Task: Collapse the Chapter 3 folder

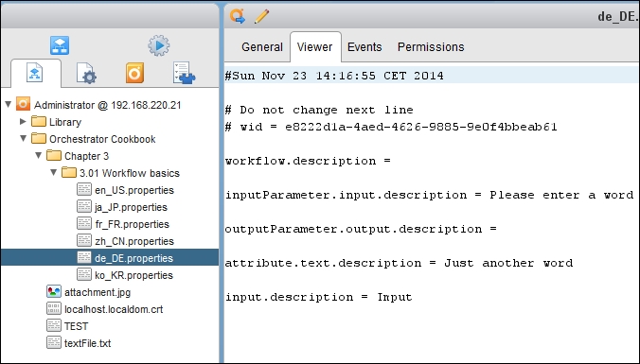Action: pos(39,156)
